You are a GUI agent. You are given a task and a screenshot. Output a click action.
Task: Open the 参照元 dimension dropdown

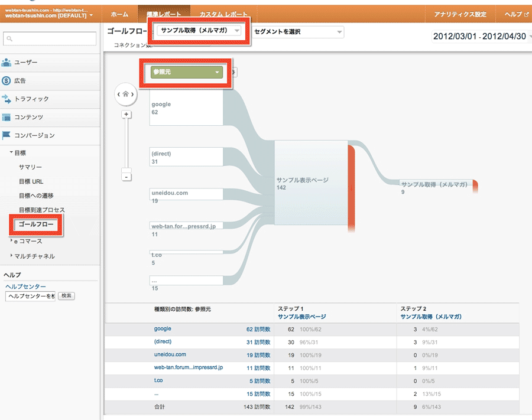(186, 72)
